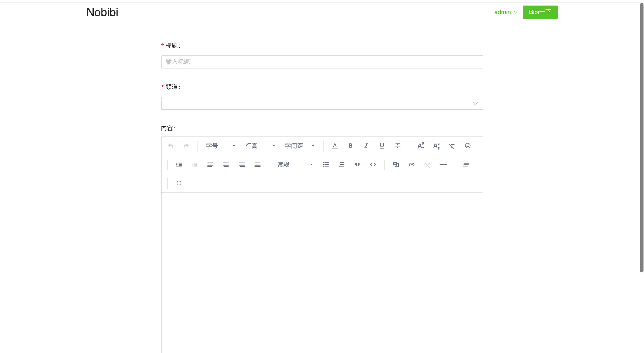Toggle bold formatting in editor
The image size is (644, 353).
(350, 146)
